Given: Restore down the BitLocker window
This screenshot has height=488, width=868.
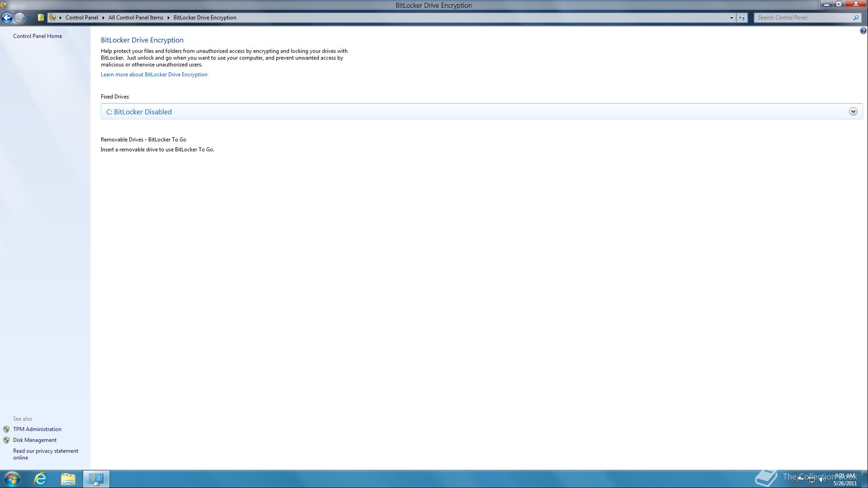Looking at the screenshot, I should pos(839,5).
